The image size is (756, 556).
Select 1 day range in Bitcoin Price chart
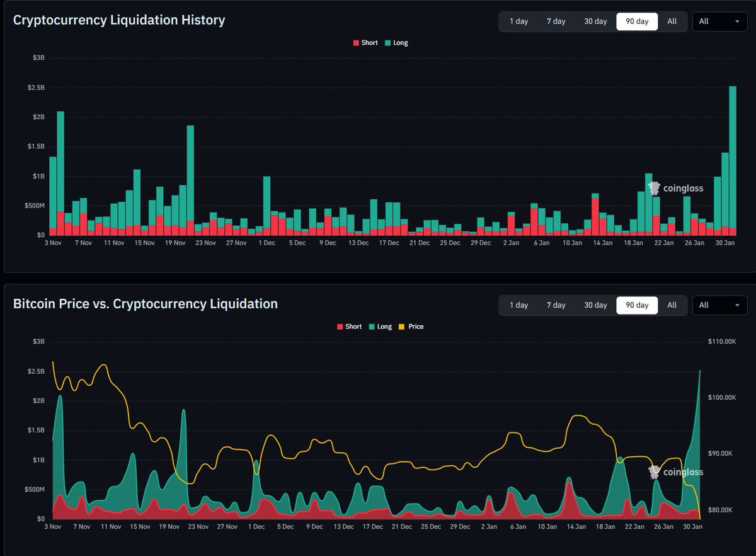click(518, 305)
